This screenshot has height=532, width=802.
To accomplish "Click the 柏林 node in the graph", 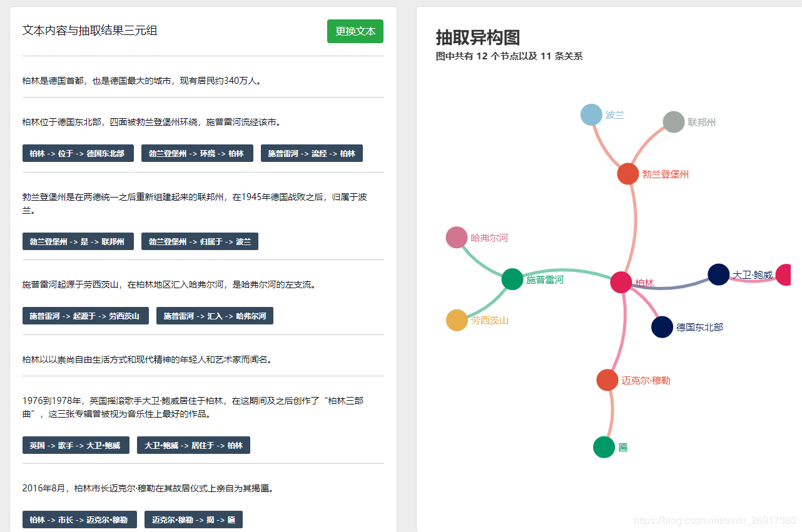I will pyautogui.click(x=621, y=283).
